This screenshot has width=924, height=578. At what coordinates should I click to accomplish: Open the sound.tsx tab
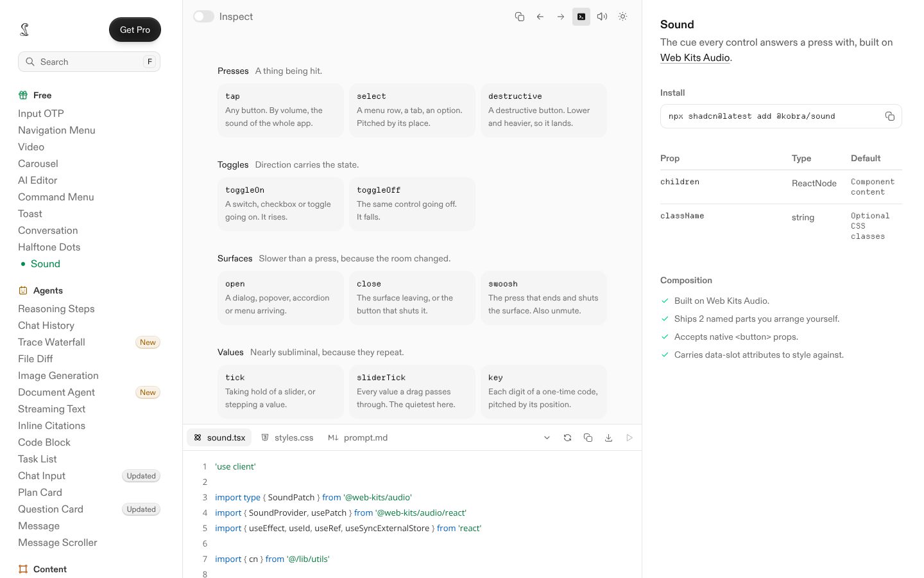[219, 437]
